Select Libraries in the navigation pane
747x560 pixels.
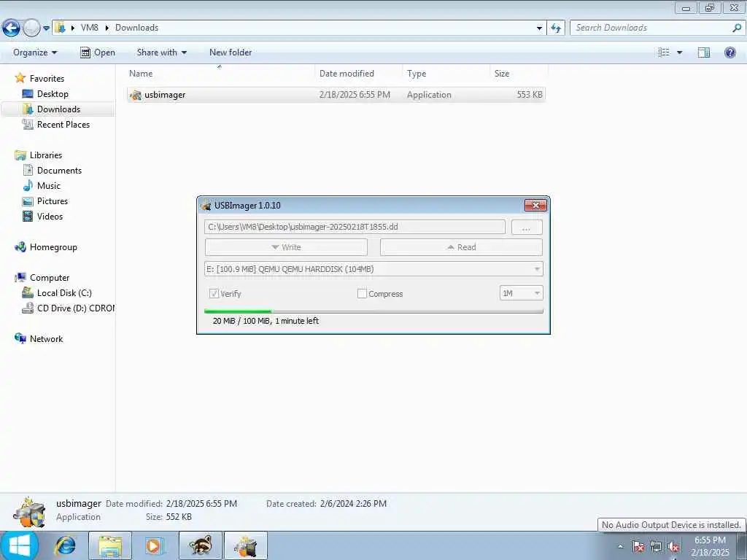click(x=45, y=155)
